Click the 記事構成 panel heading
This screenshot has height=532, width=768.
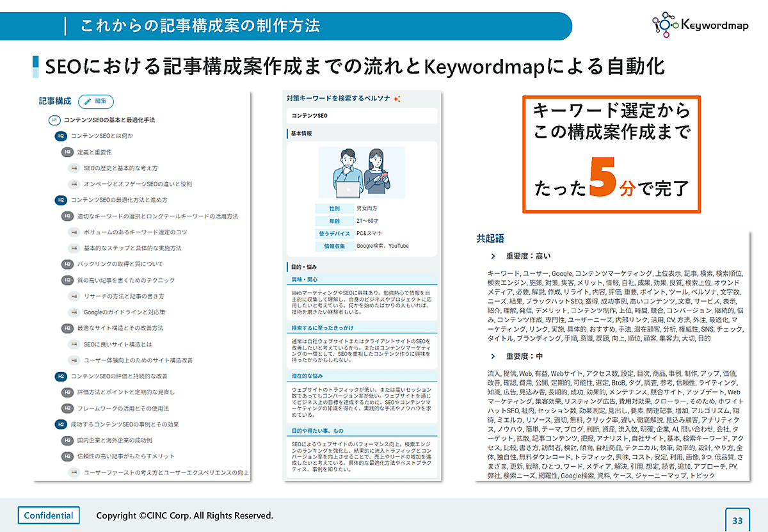[x=54, y=101]
